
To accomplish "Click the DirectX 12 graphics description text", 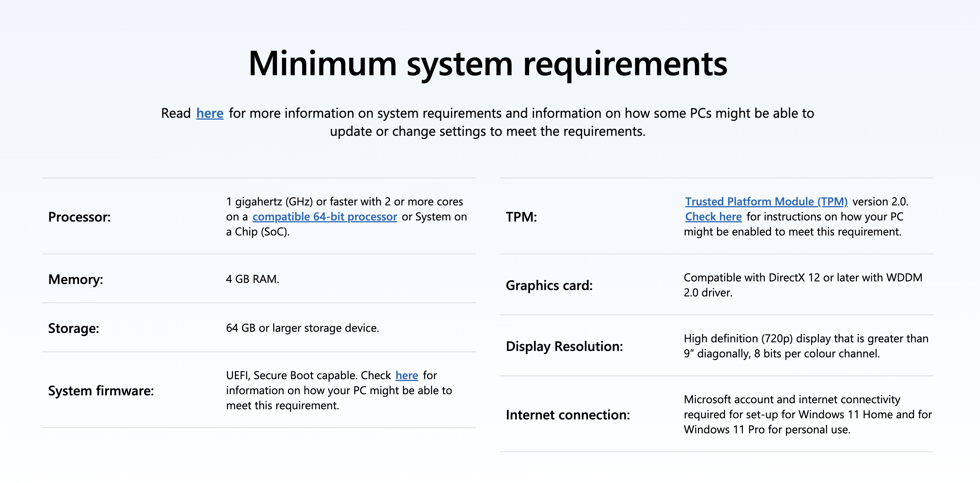I will pyautogui.click(x=802, y=285).
